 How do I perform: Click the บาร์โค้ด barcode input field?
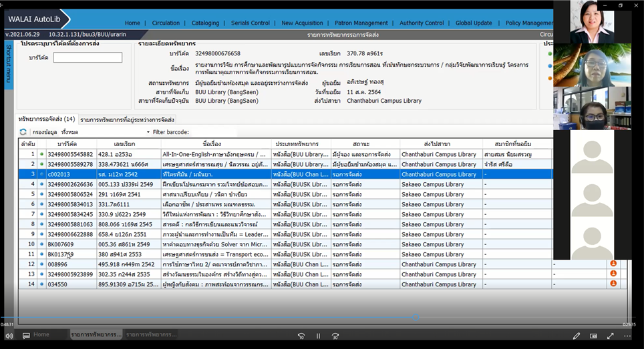(x=88, y=57)
